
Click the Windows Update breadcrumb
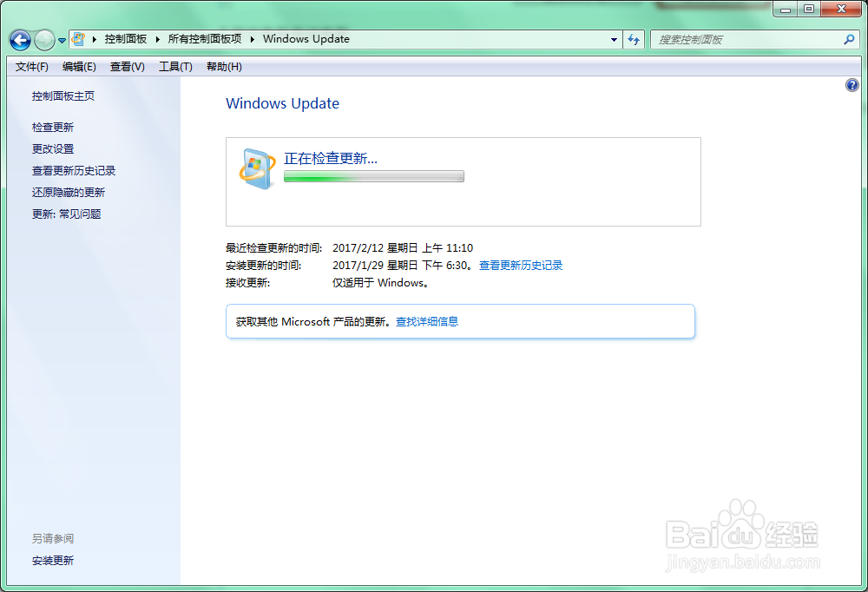coord(306,39)
